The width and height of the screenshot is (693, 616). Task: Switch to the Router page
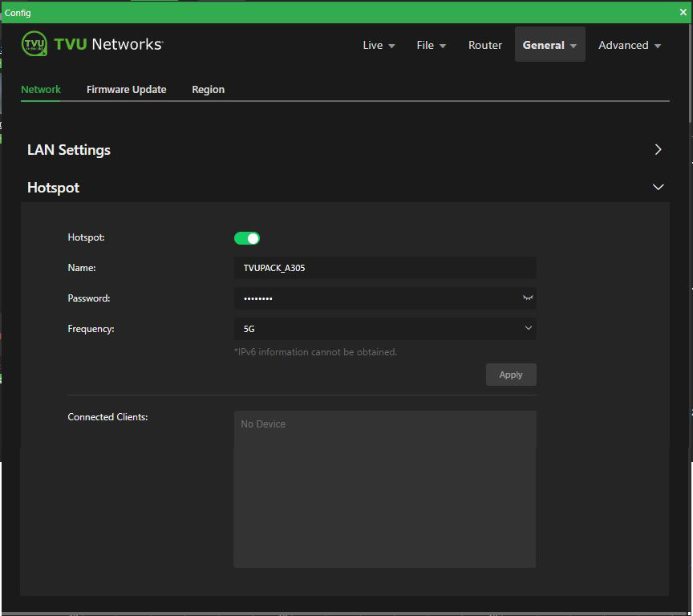point(484,45)
